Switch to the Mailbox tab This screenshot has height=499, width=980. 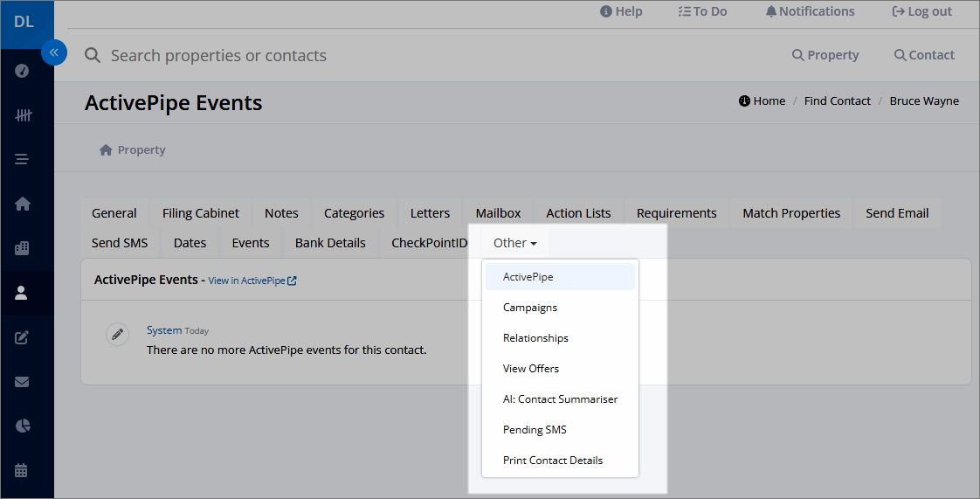pos(498,213)
